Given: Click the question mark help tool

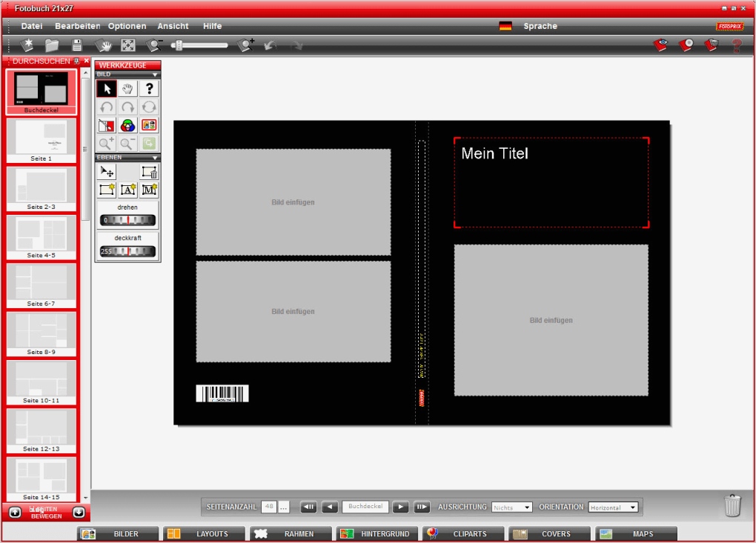Looking at the screenshot, I should click(149, 89).
